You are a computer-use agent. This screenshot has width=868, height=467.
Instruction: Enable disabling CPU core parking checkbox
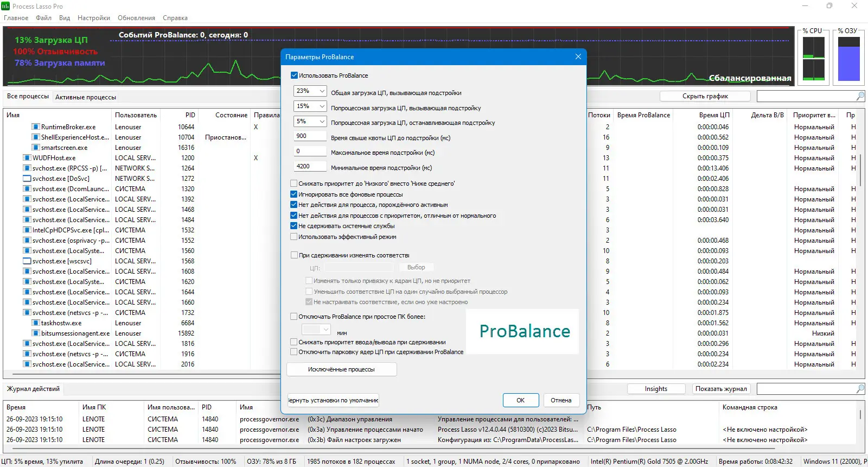coord(294,352)
